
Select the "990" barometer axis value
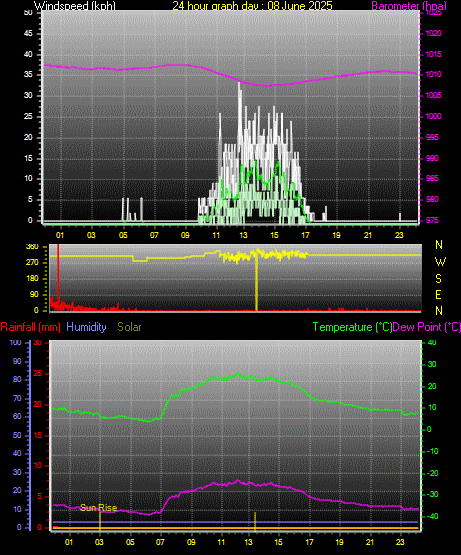click(432, 158)
